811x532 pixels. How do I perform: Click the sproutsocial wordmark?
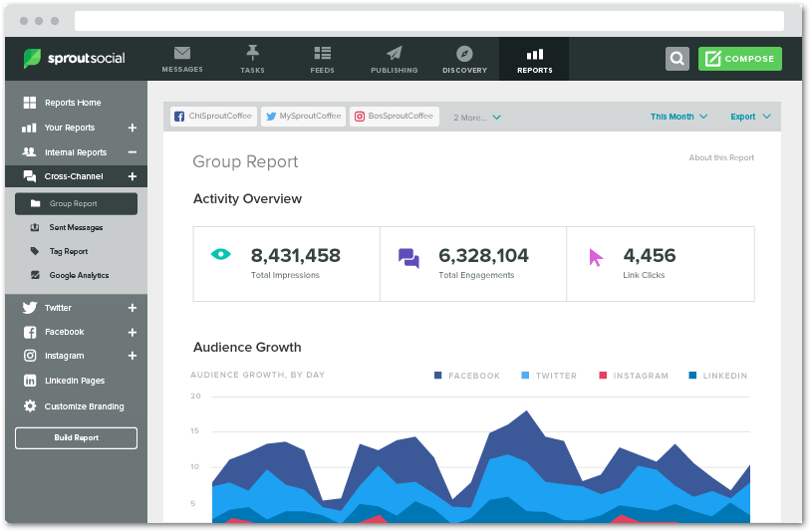[x=87, y=58]
